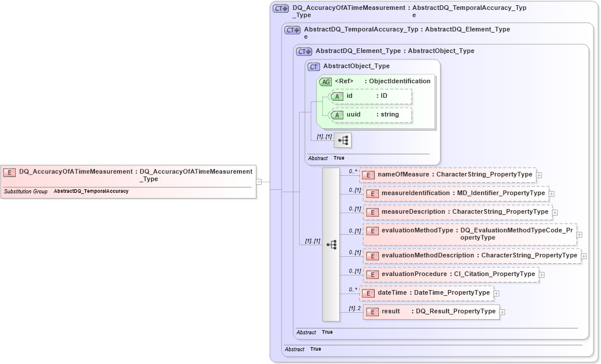The image size is (601, 364).
Task: Click the CT icon of AbstractDQ_Element_Type
Action: coord(303,51)
